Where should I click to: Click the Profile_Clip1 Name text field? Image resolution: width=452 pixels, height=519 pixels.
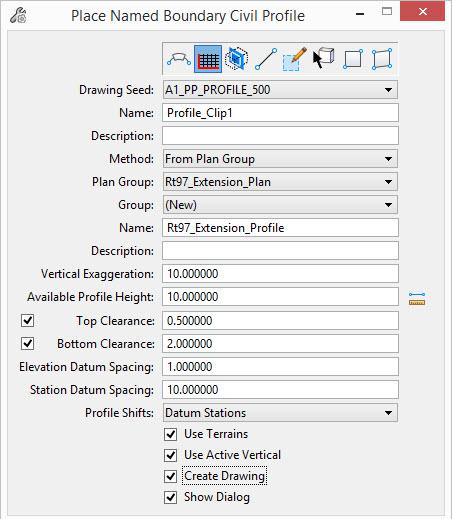pyautogui.click(x=280, y=113)
